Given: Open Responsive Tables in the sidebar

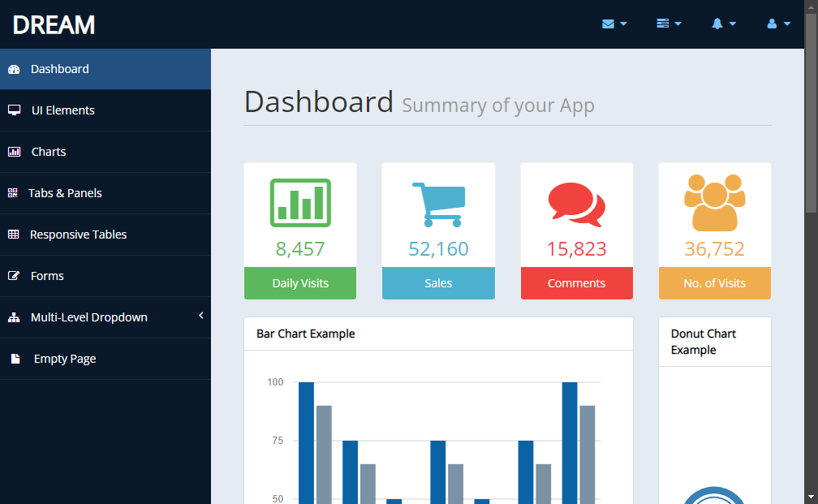Looking at the screenshot, I should [x=105, y=235].
